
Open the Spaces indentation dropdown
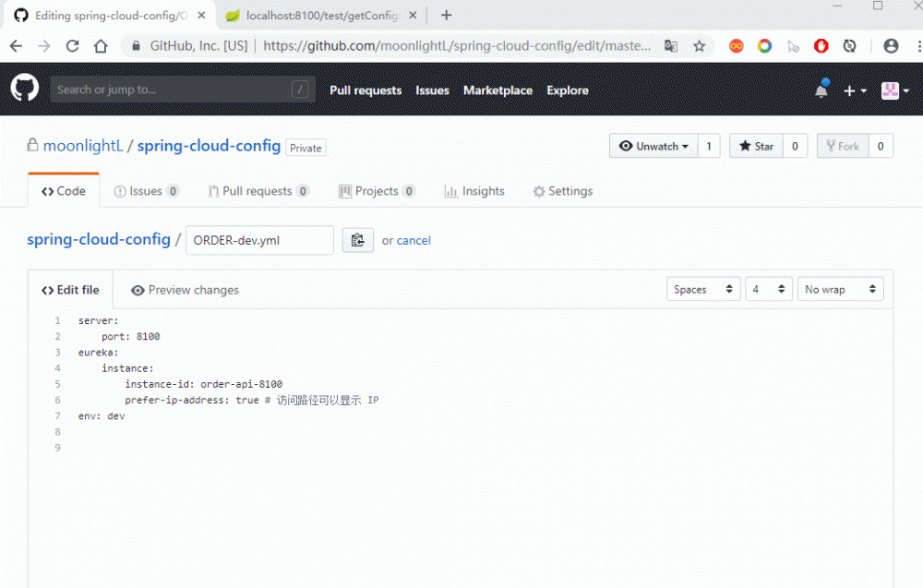point(703,289)
